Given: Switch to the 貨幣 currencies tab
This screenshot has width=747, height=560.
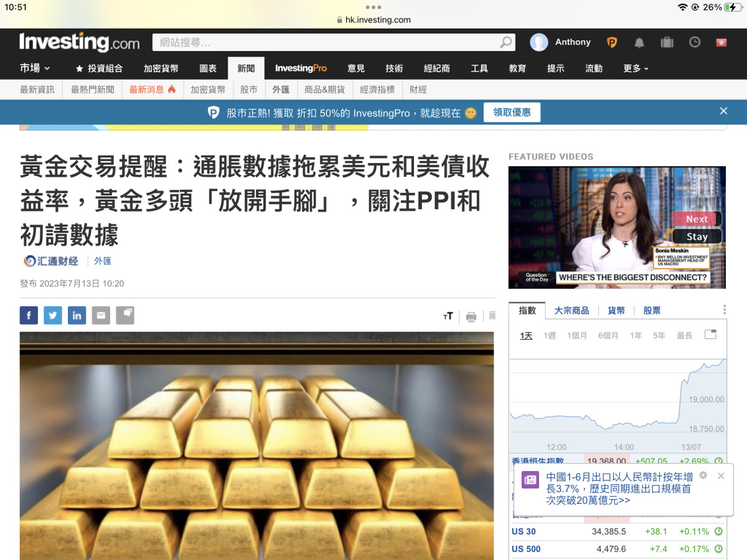Looking at the screenshot, I should 616,310.
